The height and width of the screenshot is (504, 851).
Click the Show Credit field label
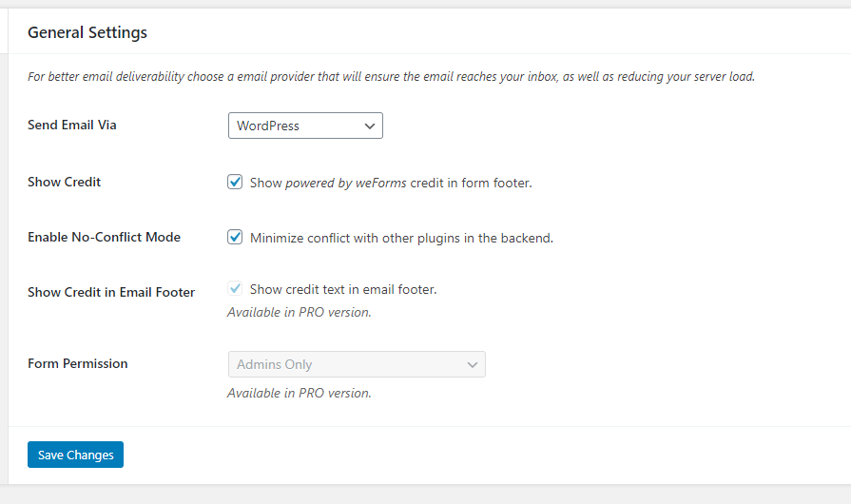click(64, 182)
